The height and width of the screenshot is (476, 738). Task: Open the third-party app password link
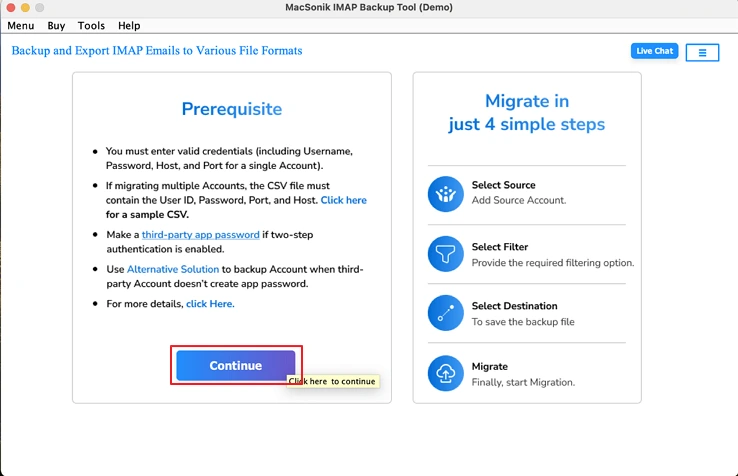click(201, 234)
